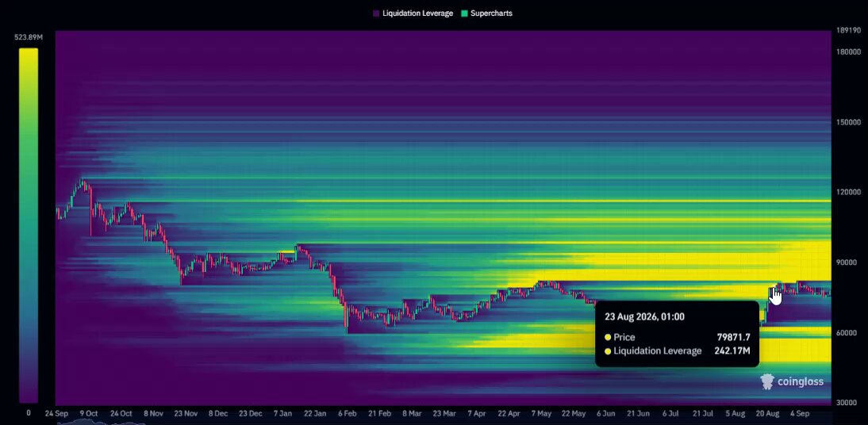Click the 6 Jul date axis label
Screen dimensions: 868x425
click(670, 413)
